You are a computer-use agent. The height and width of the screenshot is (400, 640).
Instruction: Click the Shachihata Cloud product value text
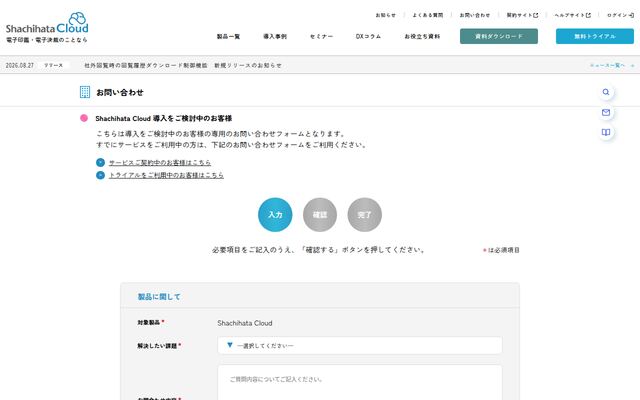pos(245,323)
